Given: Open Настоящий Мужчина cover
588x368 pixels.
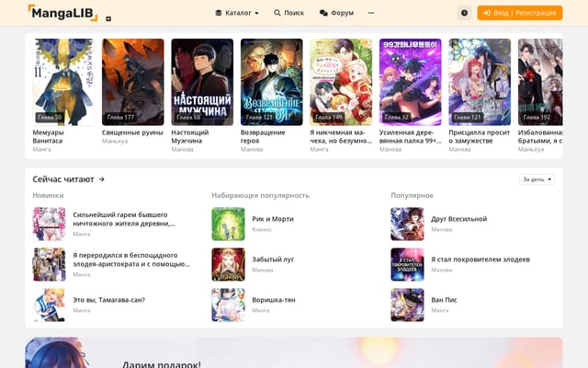Looking at the screenshot, I should pos(202,82).
